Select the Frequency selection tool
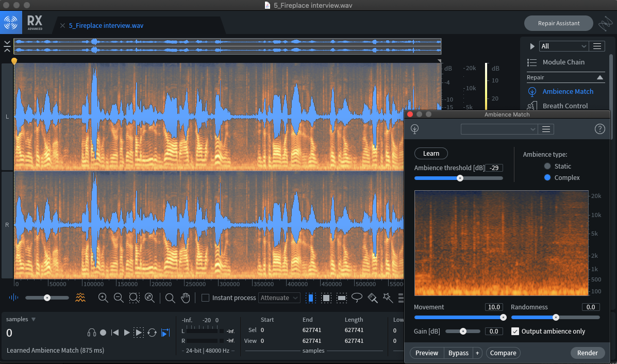Screen dimensions: 617x364 [x=342, y=298]
